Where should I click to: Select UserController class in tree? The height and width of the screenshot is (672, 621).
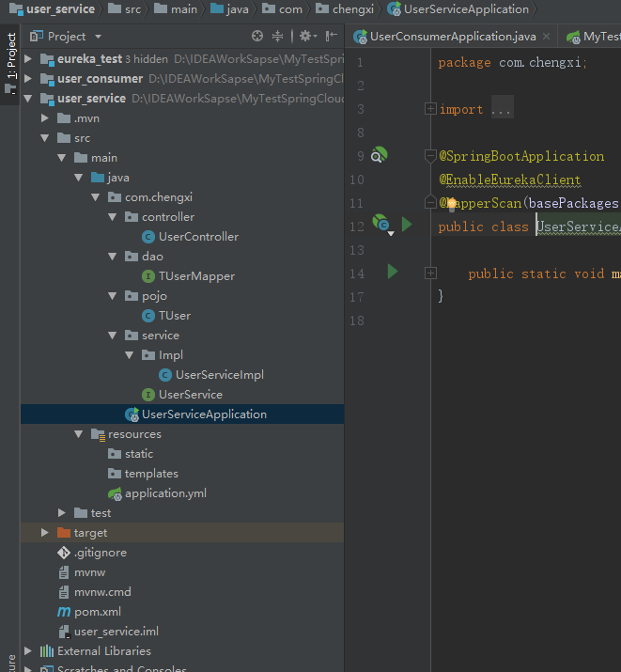pyautogui.click(x=190, y=237)
